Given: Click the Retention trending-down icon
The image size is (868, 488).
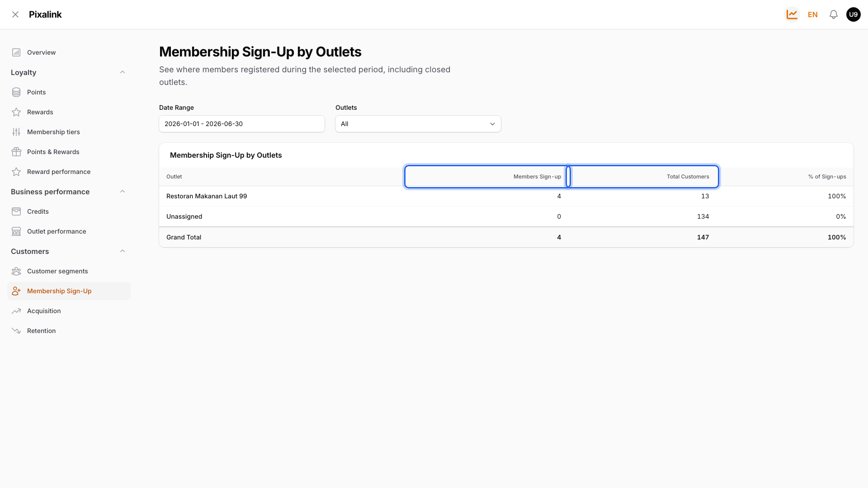Looking at the screenshot, I should coord(16,331).
